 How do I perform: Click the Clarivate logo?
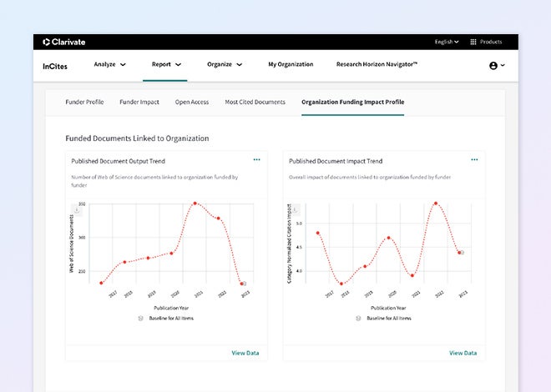click(64, 42)
